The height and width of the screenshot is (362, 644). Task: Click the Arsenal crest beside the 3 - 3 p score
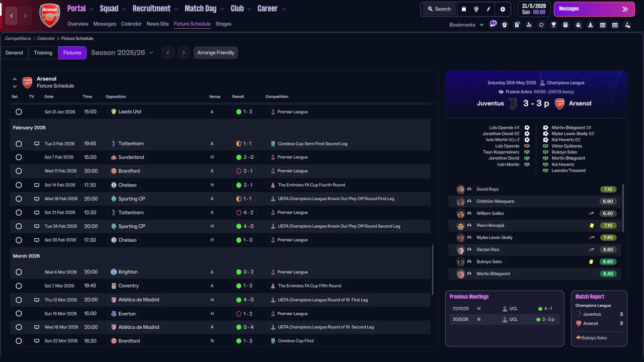559,104
